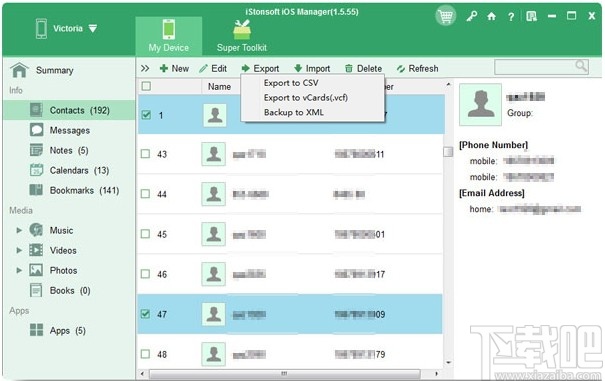Open the Summary home icon
605x381 pixels.
click(19, 70)
